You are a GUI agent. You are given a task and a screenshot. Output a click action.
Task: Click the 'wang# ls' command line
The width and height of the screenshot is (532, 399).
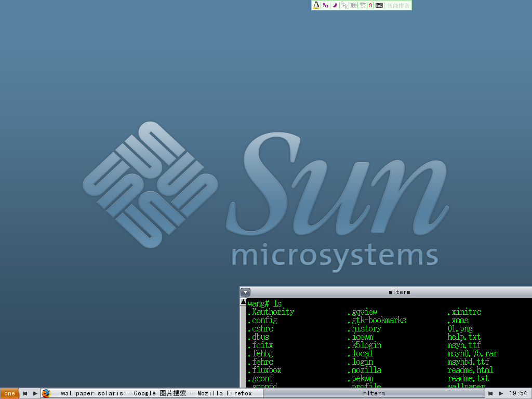264,303
